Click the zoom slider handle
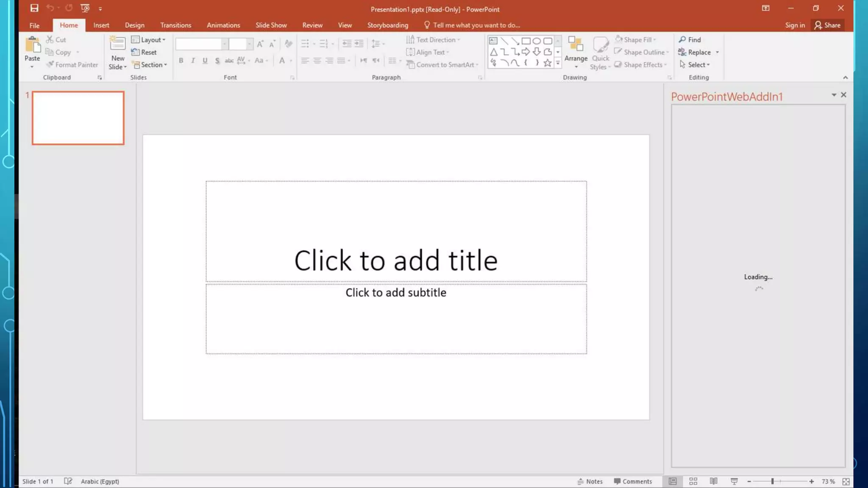This screenshot has height=488, width=868. 773,481
